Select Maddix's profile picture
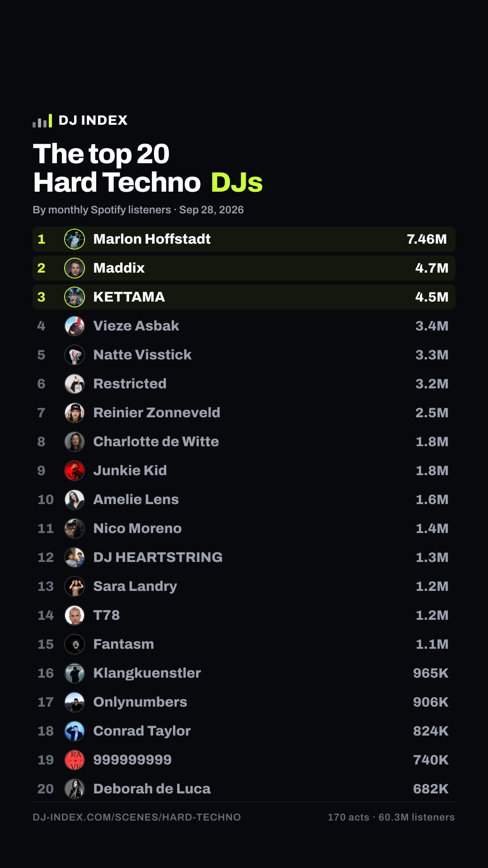Image resolution: width=488 pixels, height=868 pixels. click(75, 268)
